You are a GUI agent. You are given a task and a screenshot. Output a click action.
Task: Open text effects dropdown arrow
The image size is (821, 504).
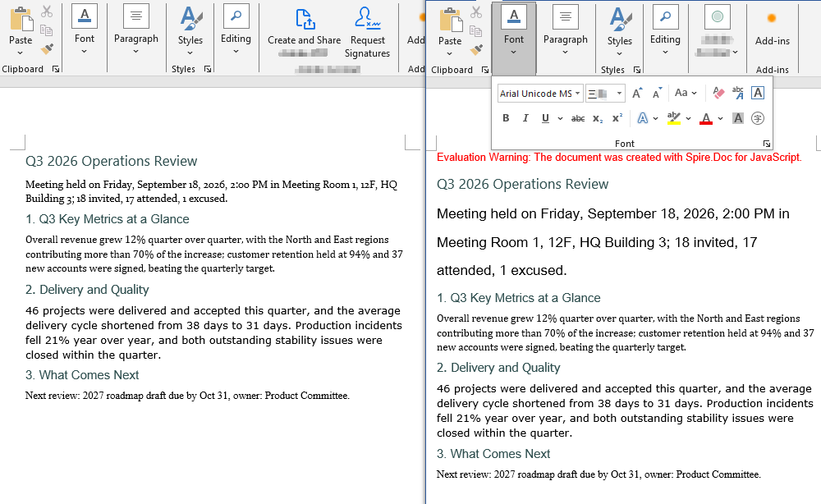coord(655,119)
